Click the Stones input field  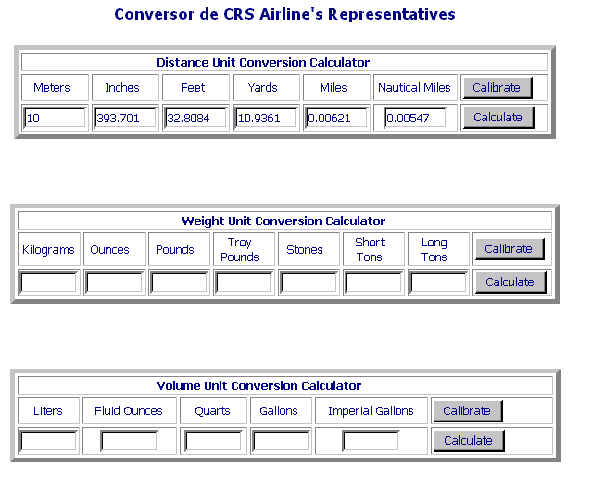click(x=308, y=282)
